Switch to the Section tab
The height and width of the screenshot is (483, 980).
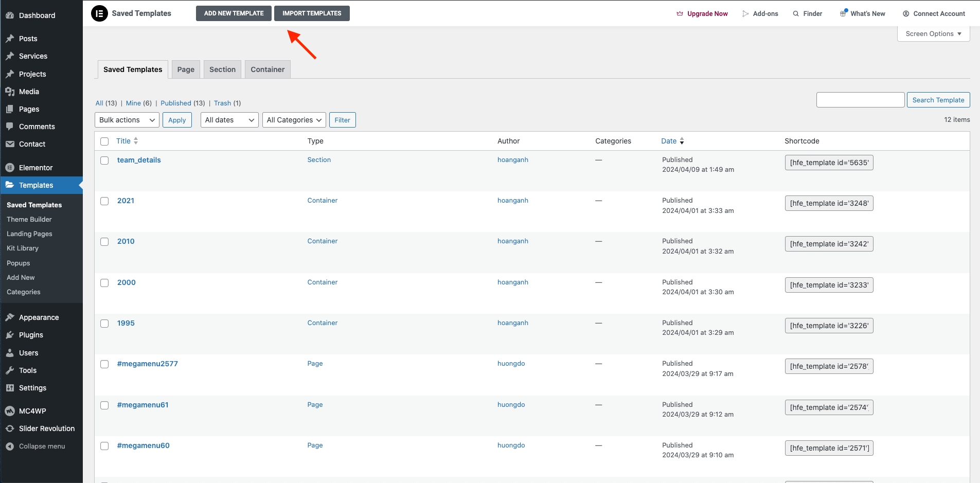click(222, 69)
